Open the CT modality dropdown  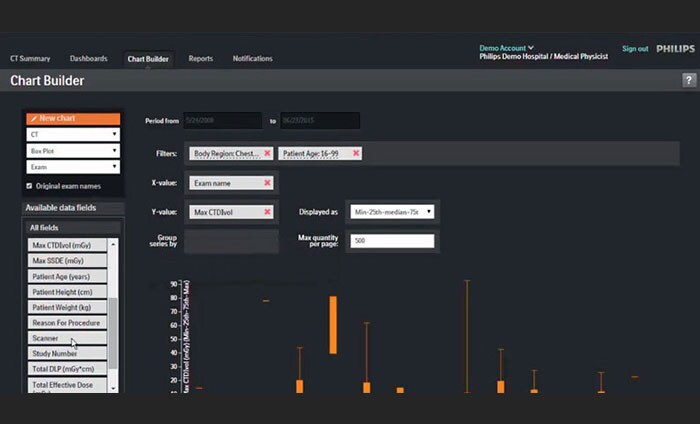[73, 134]
